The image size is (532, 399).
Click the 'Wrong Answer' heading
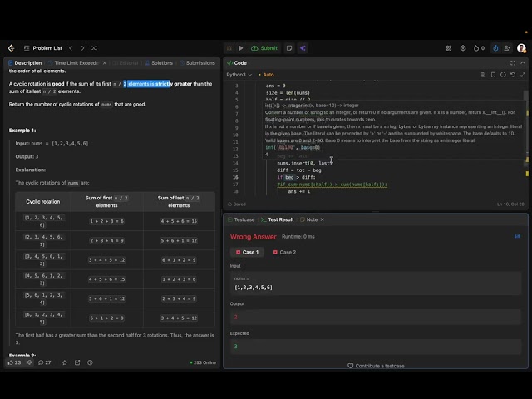[x=254, y=236]
